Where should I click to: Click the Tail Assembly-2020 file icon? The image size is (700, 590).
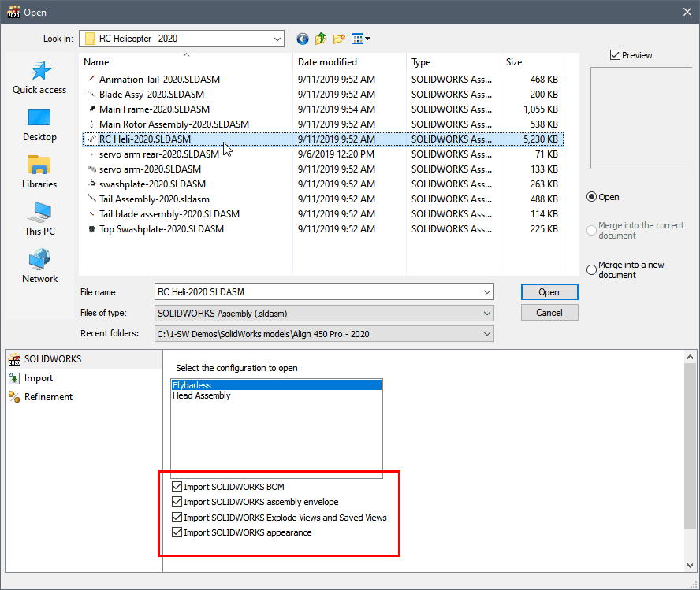click(91, 199)
